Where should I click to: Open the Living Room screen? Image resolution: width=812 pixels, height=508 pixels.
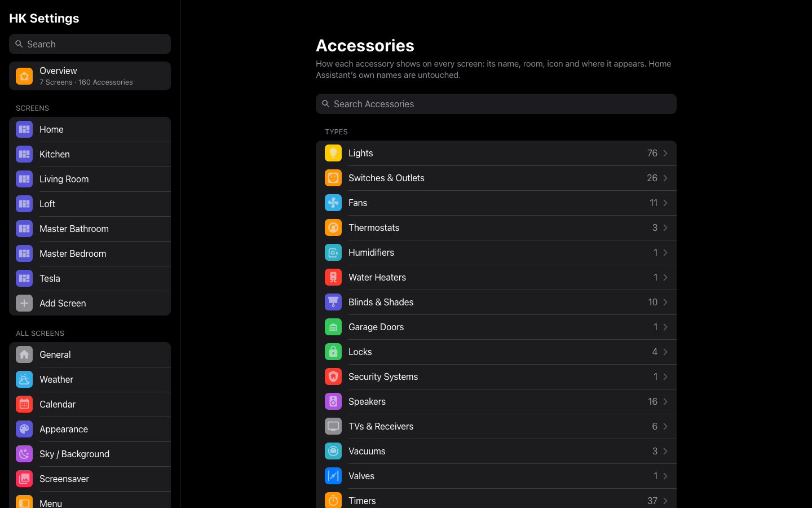click(90, 179)
